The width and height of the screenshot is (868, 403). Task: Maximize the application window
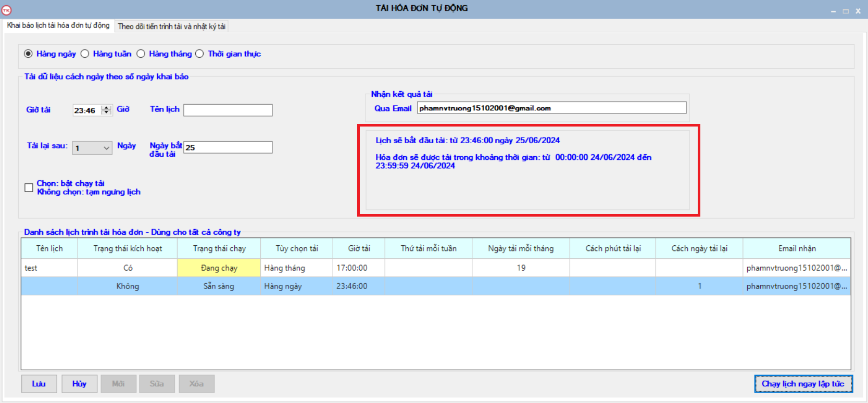point(846,11)
